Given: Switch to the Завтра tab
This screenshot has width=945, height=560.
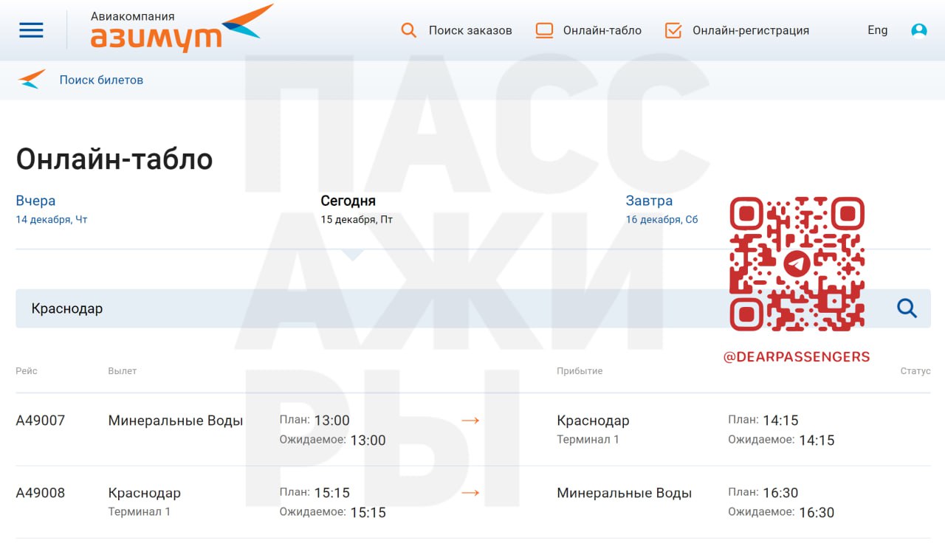Looking at the screenshot, I should tap(649, 201).
